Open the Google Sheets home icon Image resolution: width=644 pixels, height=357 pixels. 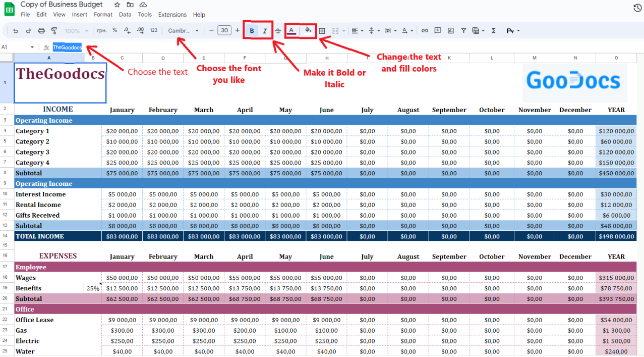click(x=9, y=9)
